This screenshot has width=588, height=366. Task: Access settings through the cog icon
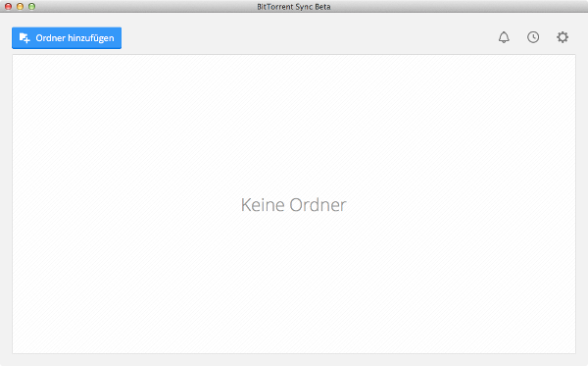point(563,37)
